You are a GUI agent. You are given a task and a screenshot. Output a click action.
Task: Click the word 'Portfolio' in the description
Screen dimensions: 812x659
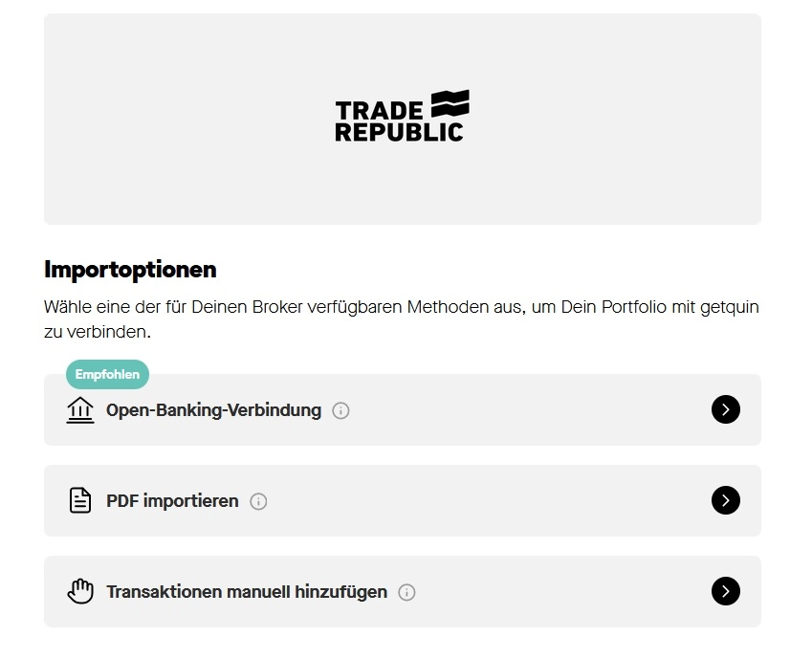click(625, 308)
